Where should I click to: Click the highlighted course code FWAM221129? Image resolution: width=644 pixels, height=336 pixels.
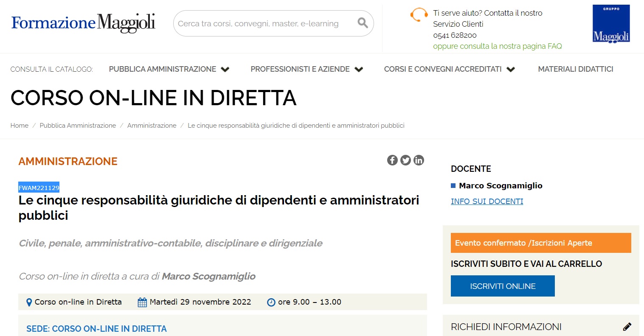tap(39, 188)
